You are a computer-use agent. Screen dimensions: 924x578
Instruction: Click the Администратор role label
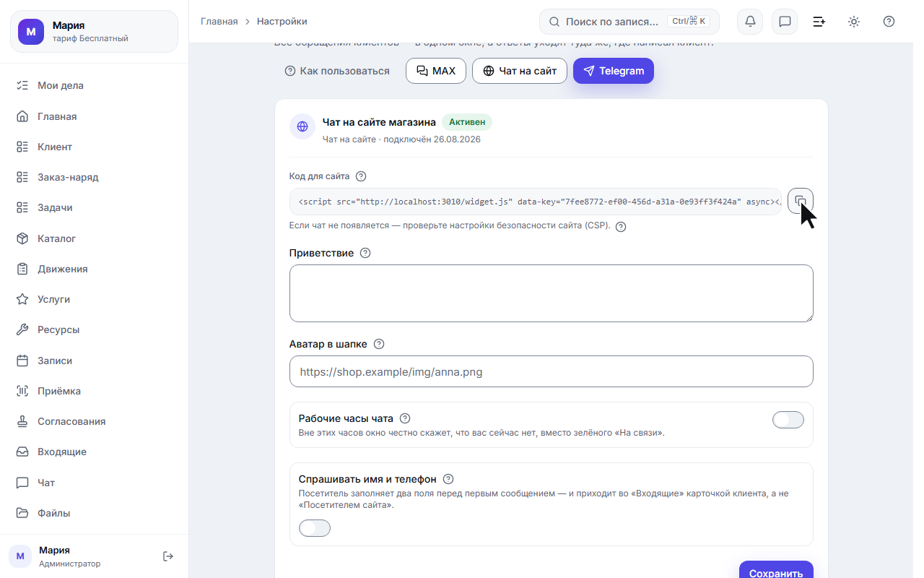69,564
